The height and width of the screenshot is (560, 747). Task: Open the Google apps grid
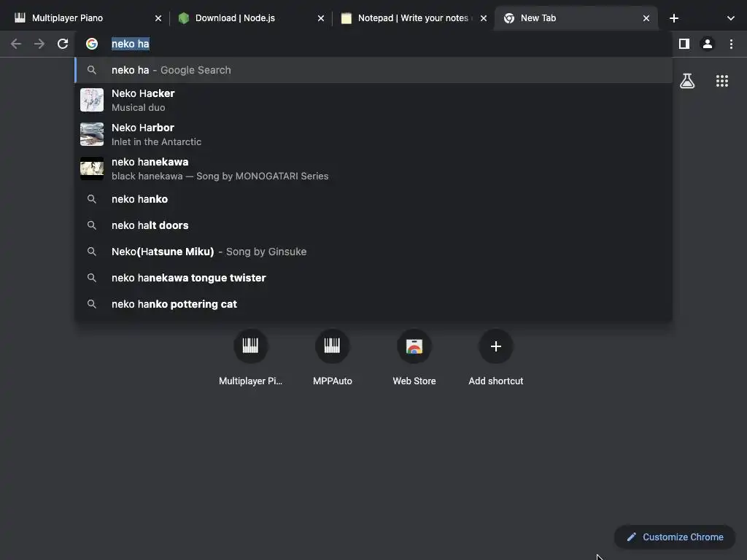click(722, 81)
